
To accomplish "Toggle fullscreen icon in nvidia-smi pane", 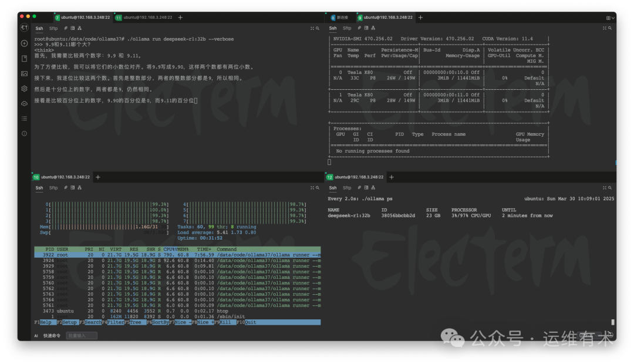I will click(x=605, y=28).
